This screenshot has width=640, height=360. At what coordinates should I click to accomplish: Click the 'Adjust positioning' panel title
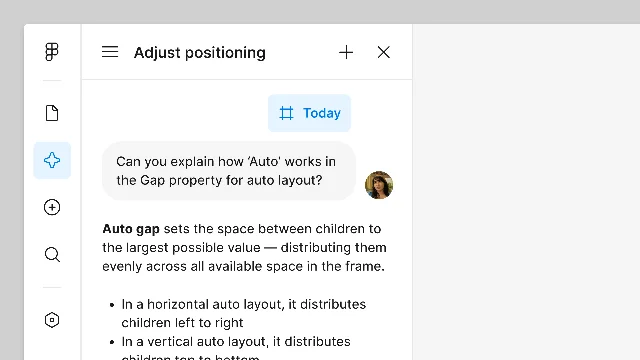200,53
